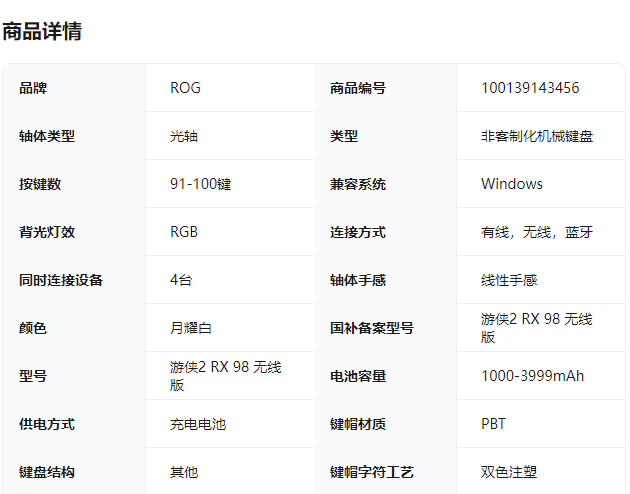Screen dimensions: 630x494
Task: Click the value beside 国补备案型号
Action: pyautogui.click(x=536, y=328)
